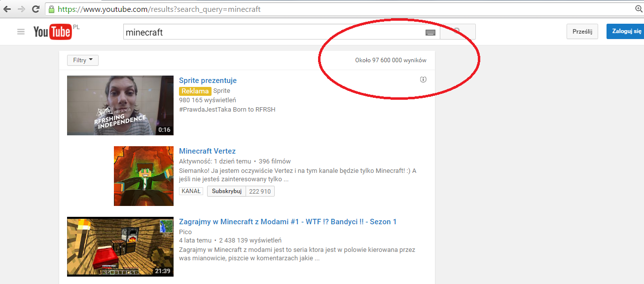Screen dimensions: 644x284
Task: Click the browser forward arrow
Action: coord(21,9)
